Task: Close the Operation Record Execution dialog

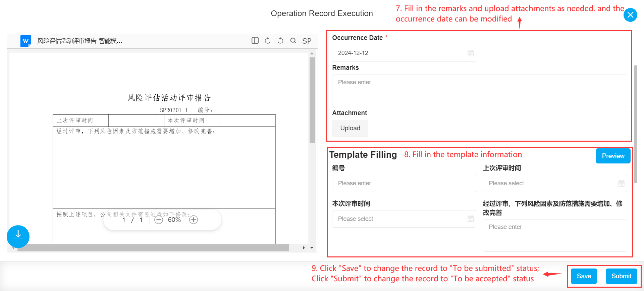Action: click(x=630, y=15)
